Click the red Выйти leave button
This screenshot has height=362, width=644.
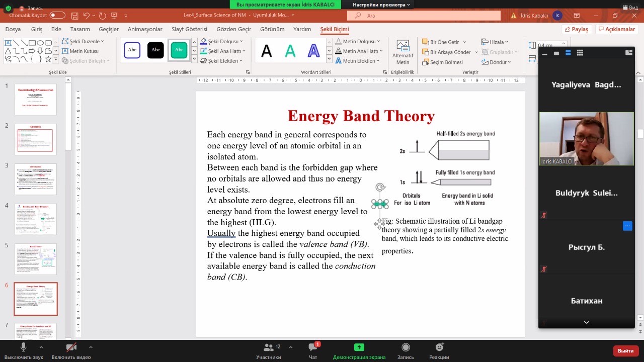(625, 350)
